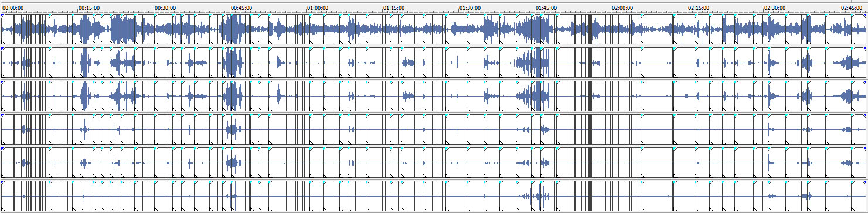Click the 02:45:00 mark on time ruler

(852, 8)
